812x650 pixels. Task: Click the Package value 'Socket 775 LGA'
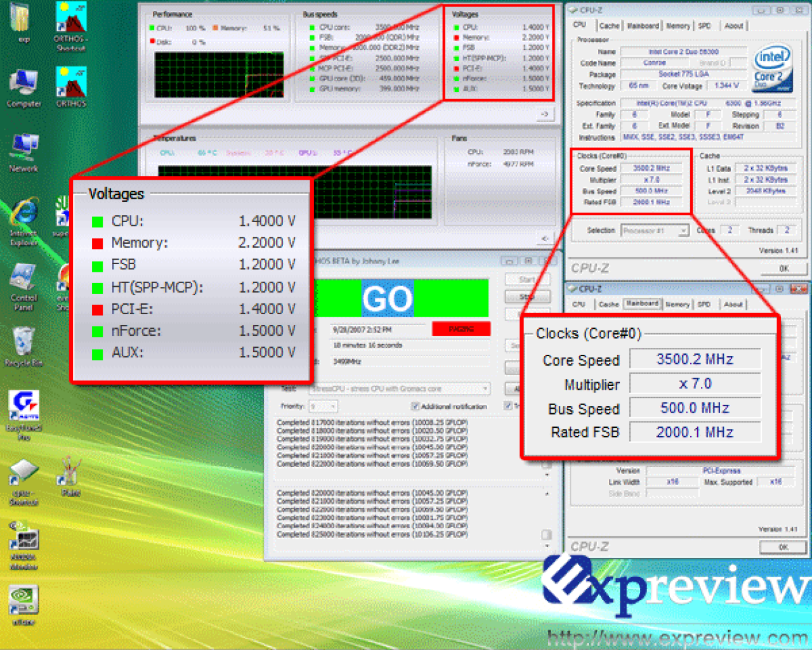pyautogui.click(x=684, y=74)
